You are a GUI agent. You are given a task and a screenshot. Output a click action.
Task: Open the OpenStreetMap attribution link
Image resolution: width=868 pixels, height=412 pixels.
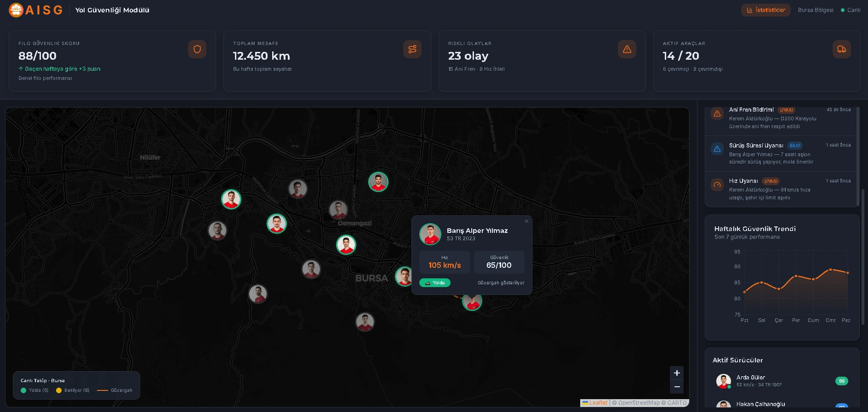pos(639,403)
